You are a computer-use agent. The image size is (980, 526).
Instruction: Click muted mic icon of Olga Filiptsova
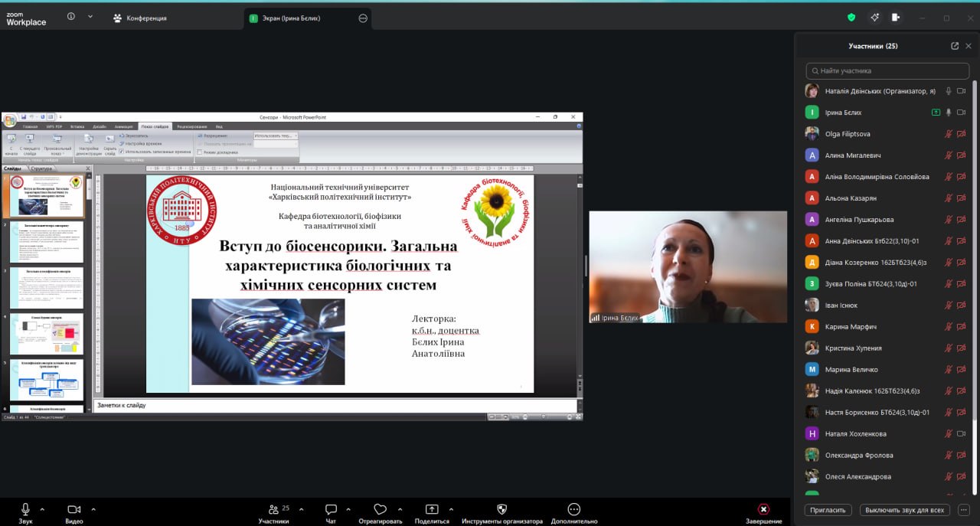click(x=949, y=134)
